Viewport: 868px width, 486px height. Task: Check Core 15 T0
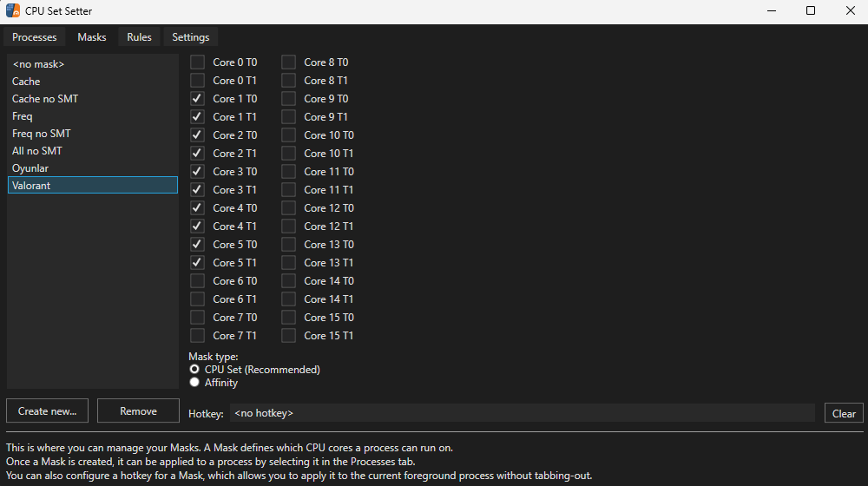click(x=288, y=318)
